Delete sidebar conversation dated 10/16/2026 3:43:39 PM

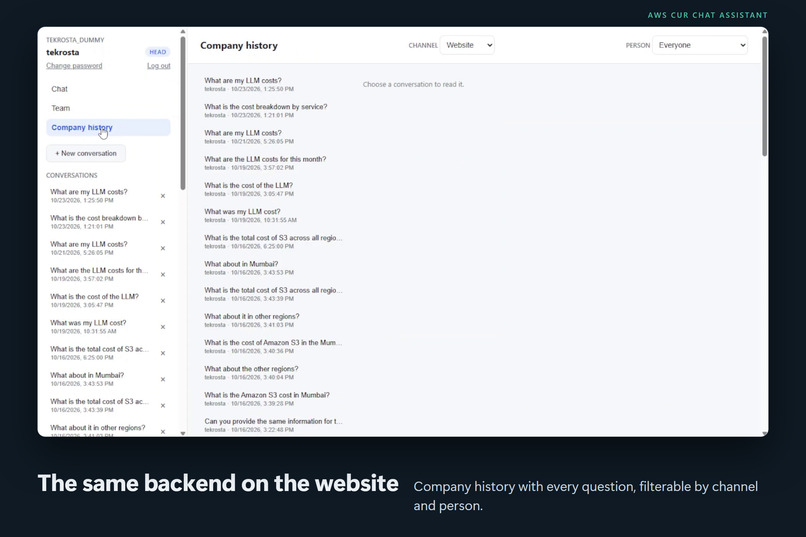pyautogui.click(x=162, y=405)
